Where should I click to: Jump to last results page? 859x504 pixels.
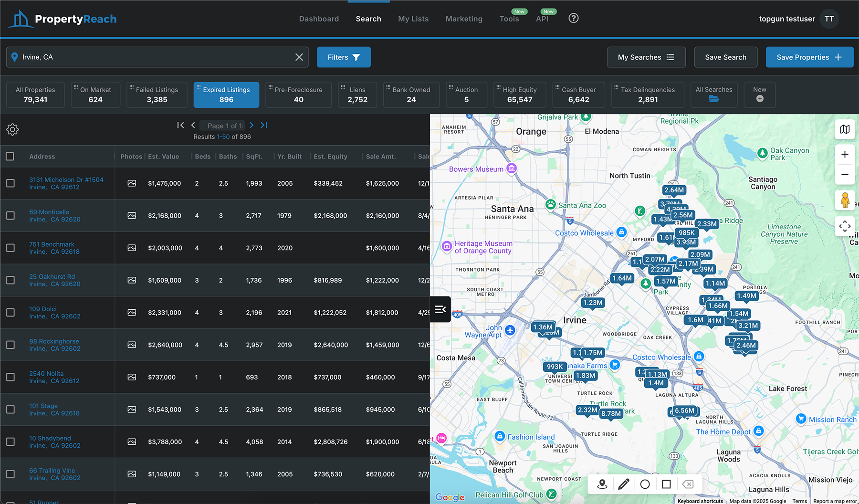[x=264, y=125]
